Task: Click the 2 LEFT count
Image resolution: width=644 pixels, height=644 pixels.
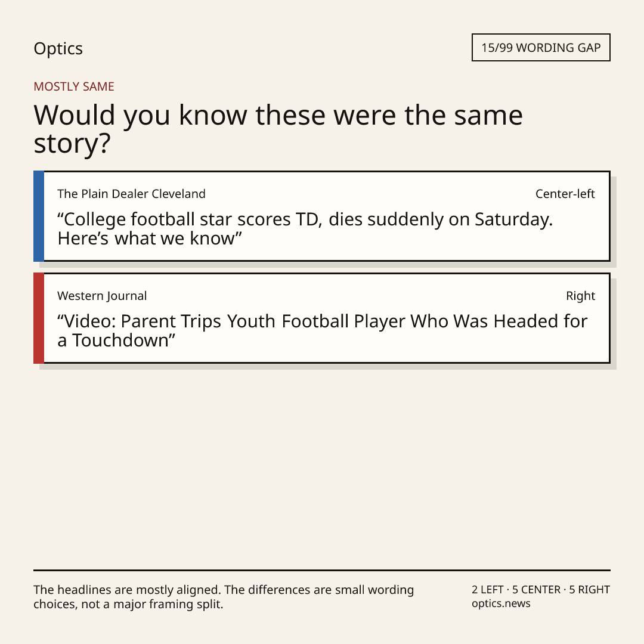Action: tap(488, 590)
